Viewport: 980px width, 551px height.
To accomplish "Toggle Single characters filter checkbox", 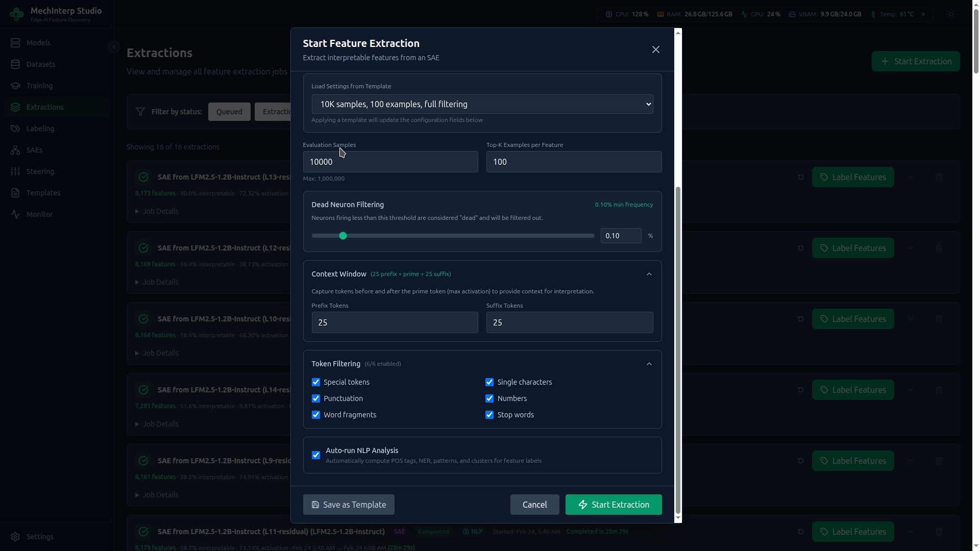I will pos(489,382).
